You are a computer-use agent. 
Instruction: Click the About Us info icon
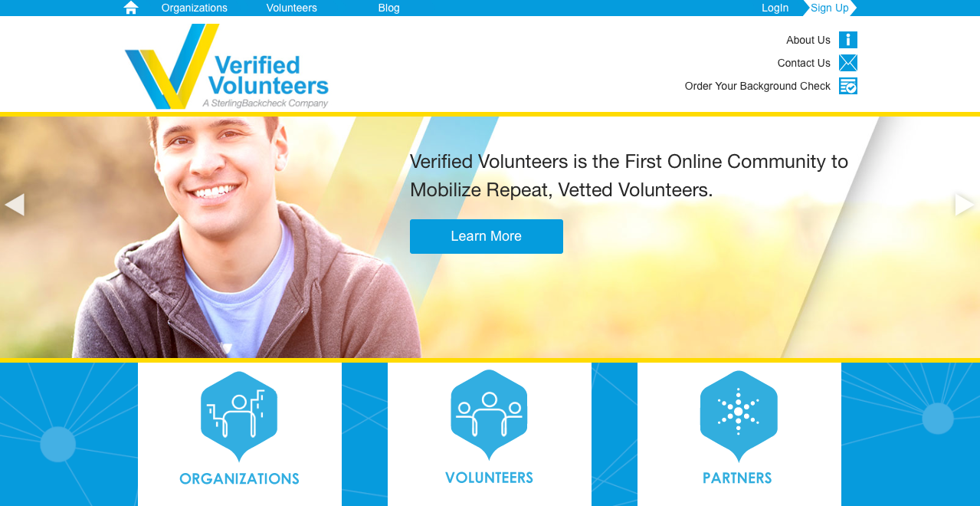tap(848, 40)
